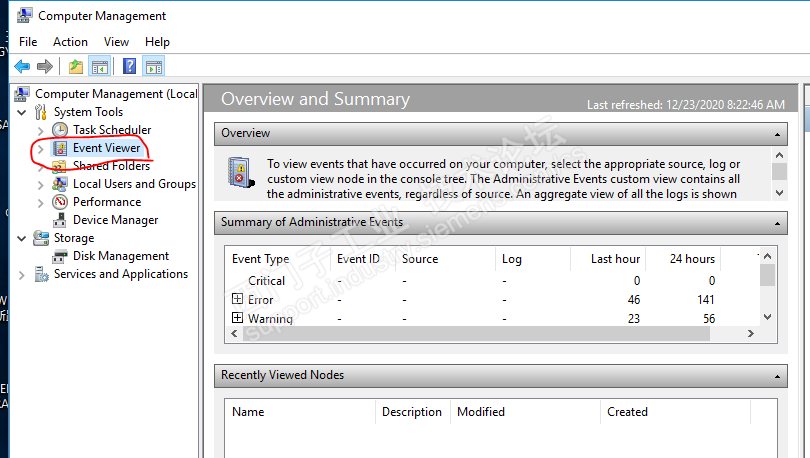Open the Action menu
Image resolution: width=810 pixels, height=458 pixels.
pyautogui.click(x=70, y=42)
